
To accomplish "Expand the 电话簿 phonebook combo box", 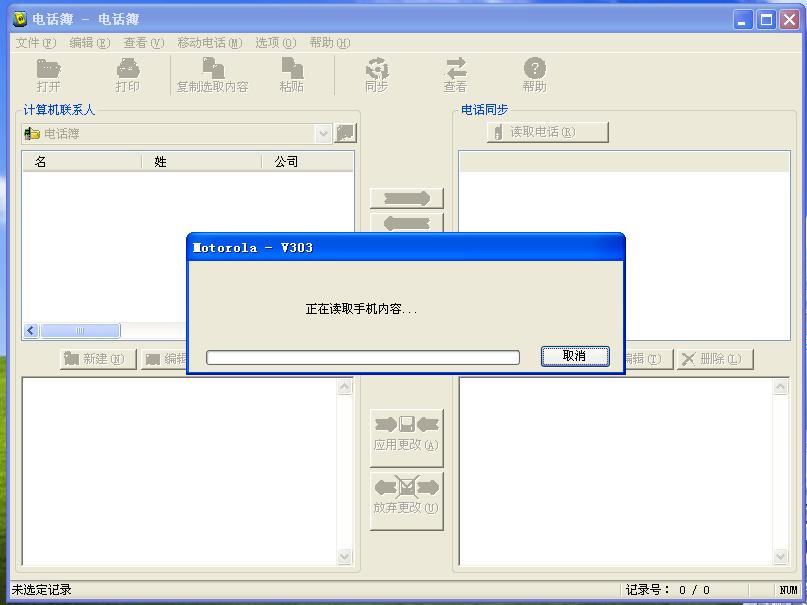I will tap(323, 133).
